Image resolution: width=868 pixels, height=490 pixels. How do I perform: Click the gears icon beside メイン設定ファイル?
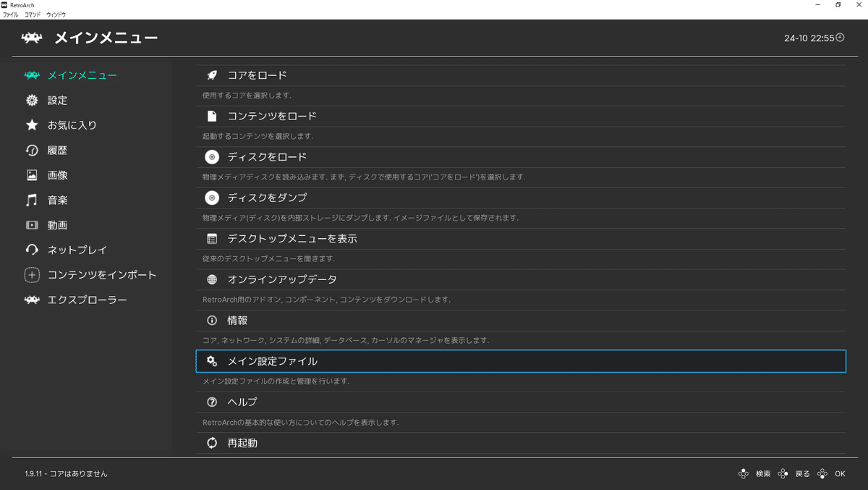point(212,360)
